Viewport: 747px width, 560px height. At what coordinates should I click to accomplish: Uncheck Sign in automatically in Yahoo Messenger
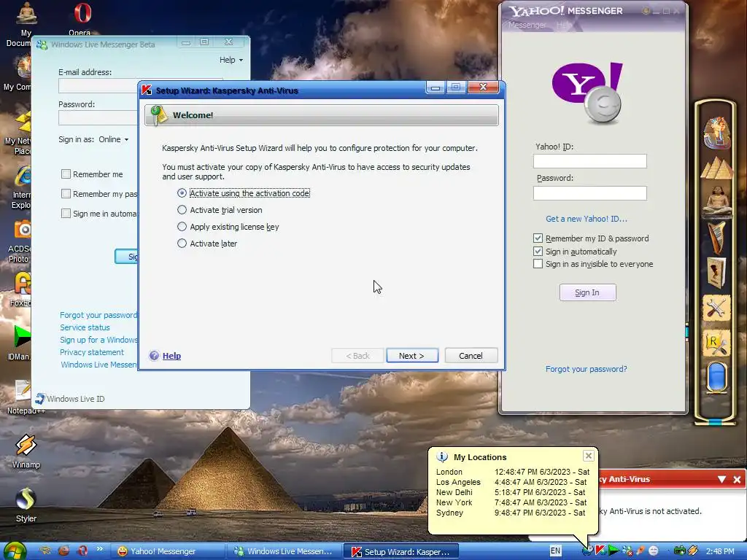[x=538, y=251]
